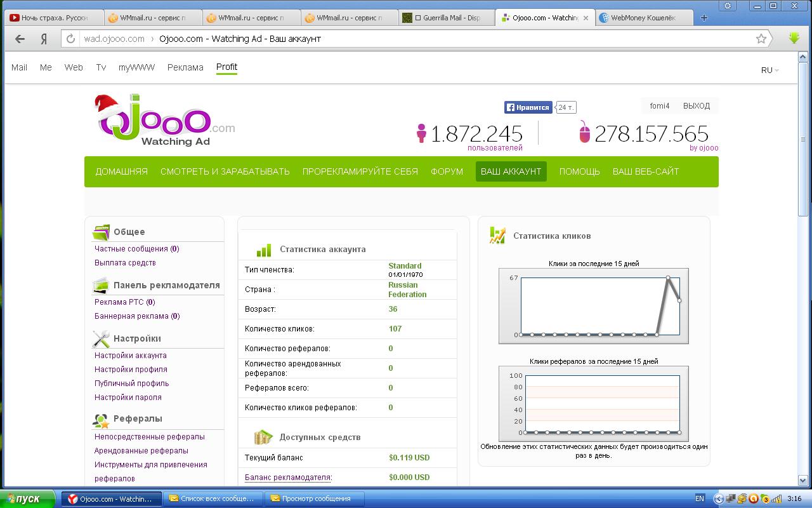This screenshot has height=508, width=812.
Task: Reload the page with the refresh icon
Action: [70, 39]
